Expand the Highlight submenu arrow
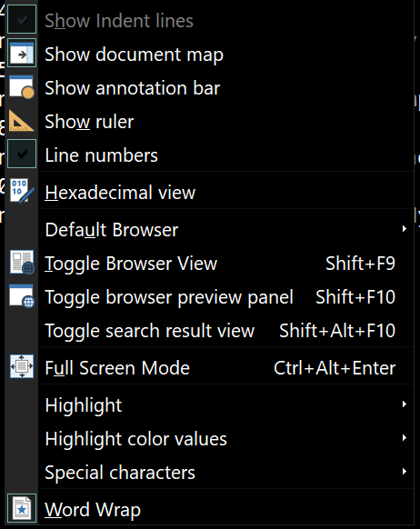The height and width of the screenshot is (529, 420). [405, 404]
